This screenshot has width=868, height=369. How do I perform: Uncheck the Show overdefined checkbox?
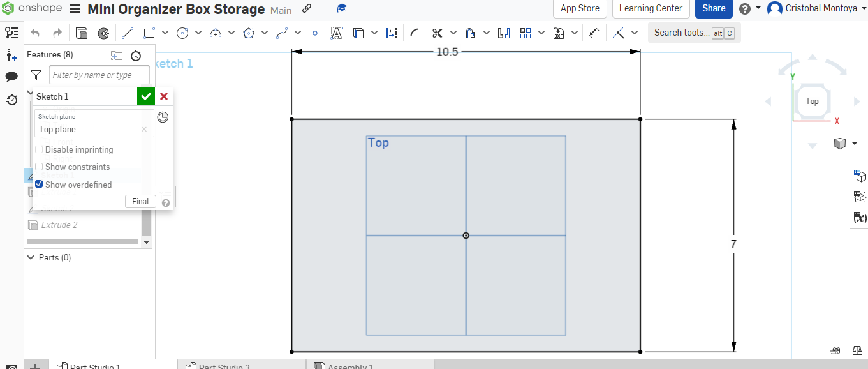pyautogui.click(x=39, y=184)
